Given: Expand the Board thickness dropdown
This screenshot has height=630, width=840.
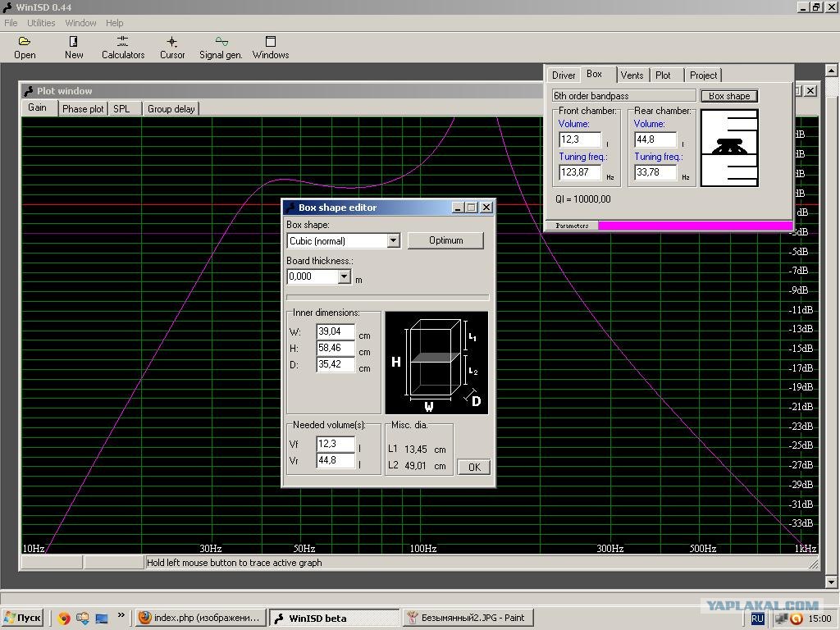Looking at the screenshot, I should (x=344, y=276).
